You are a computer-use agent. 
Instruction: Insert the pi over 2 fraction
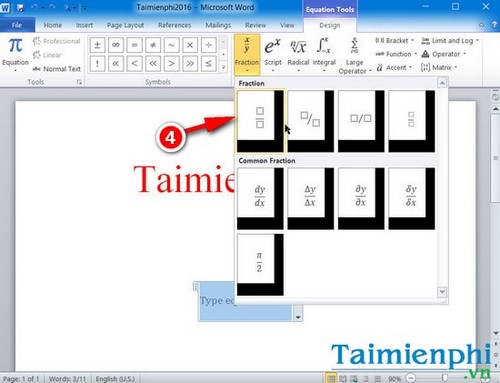point(260,265)
